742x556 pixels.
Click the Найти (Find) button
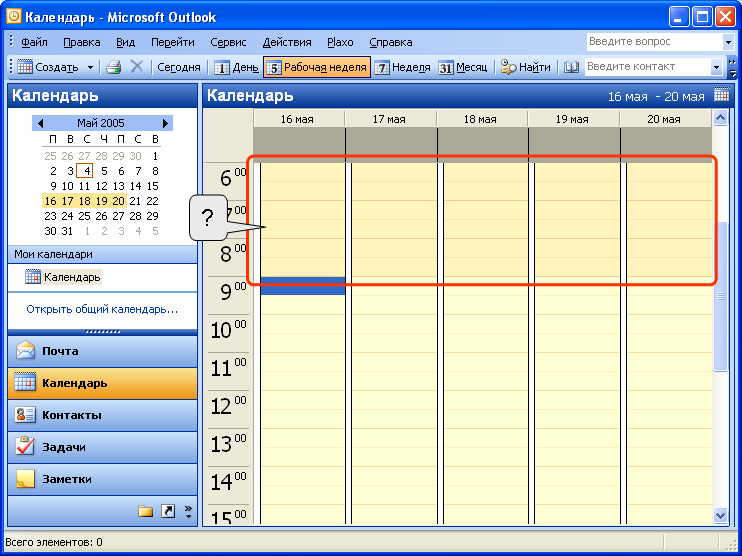(x=526, y=68)
